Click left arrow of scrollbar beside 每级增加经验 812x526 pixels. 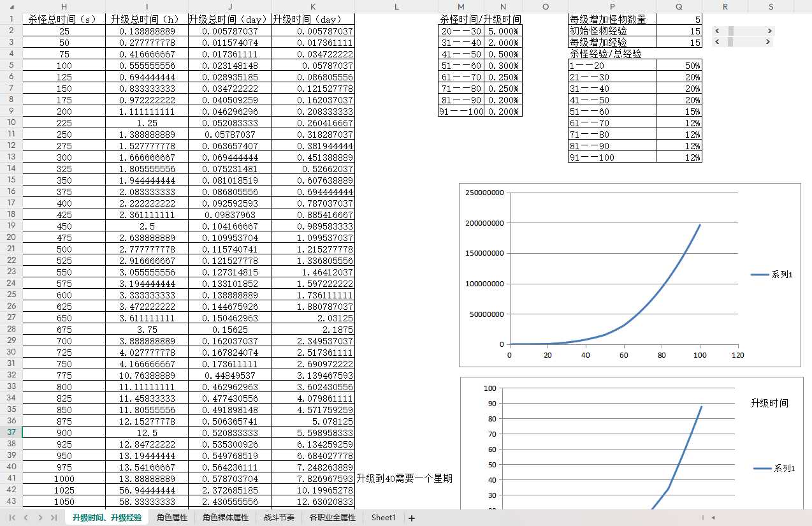[717, 42]
